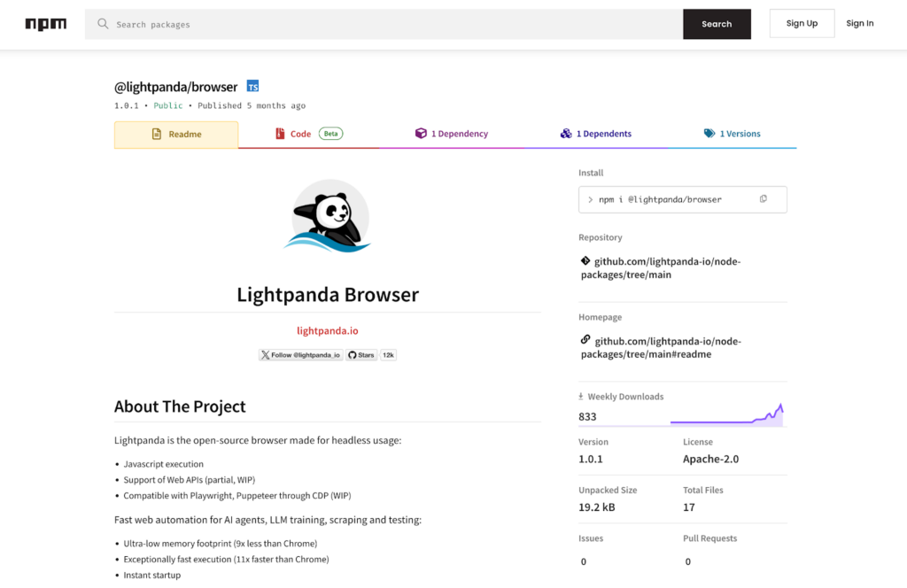The height and width of the screenshot is (588, 907).
Task: Click the Weekly Downloads arrow icon
Action: tap(579, 396)
